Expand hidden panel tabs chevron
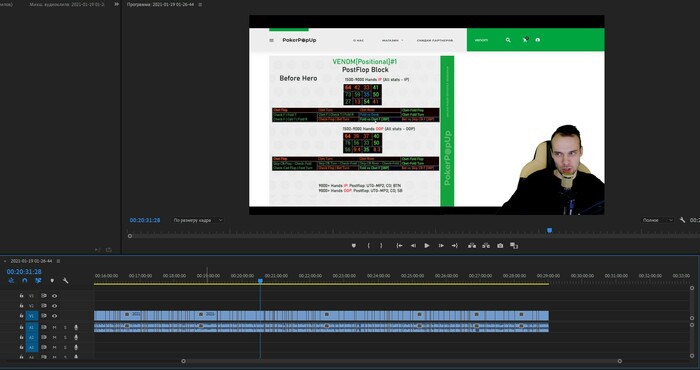 pos(117,4)
